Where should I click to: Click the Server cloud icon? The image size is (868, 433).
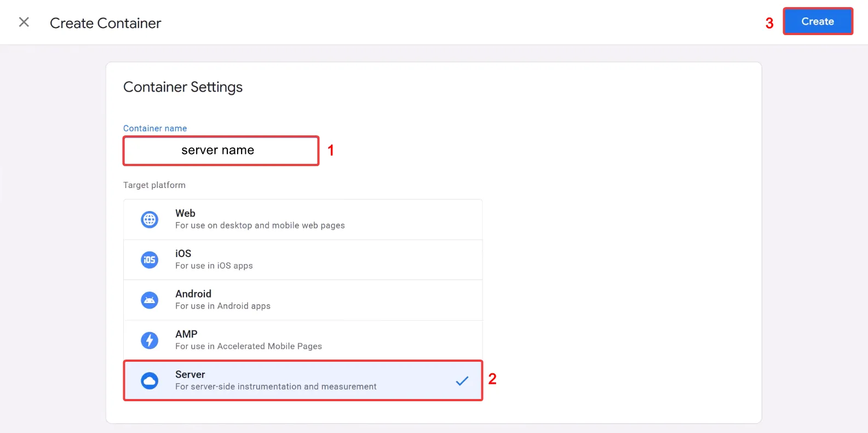coord(150,380)
